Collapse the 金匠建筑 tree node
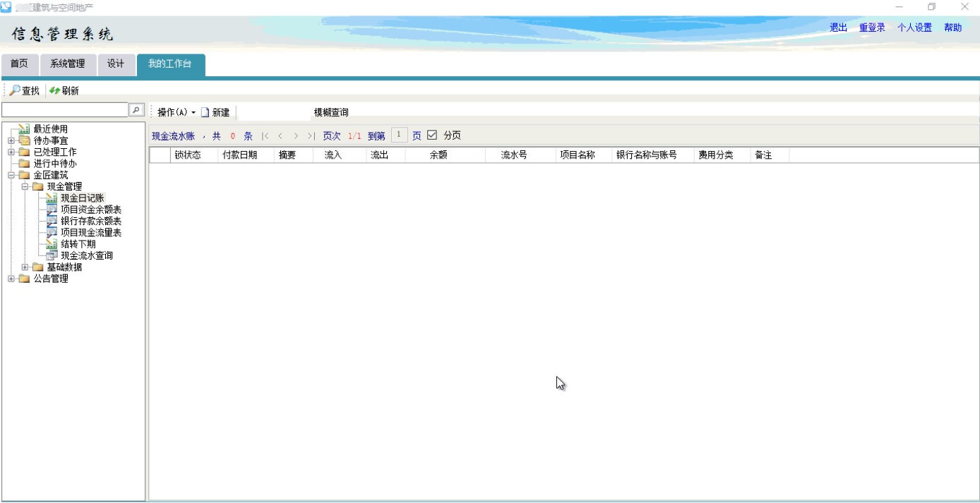This screenshot has height=503, width=980. (x=11, y=175)
